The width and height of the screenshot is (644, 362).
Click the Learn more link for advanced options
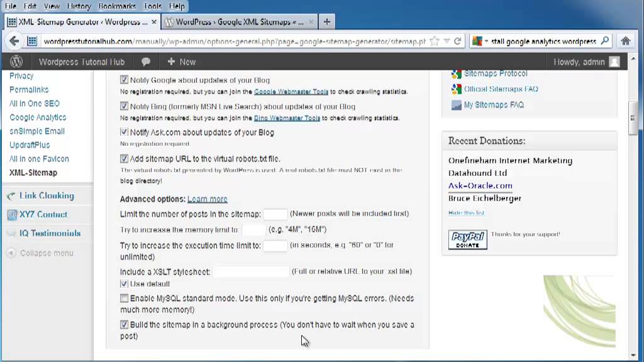[208, 199]
